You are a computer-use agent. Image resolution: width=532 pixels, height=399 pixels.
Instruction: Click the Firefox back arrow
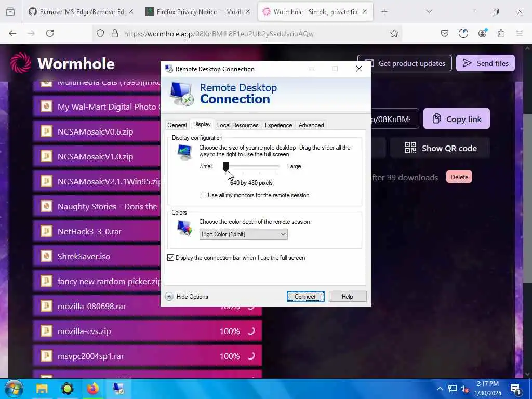click(x=12, y=33)
